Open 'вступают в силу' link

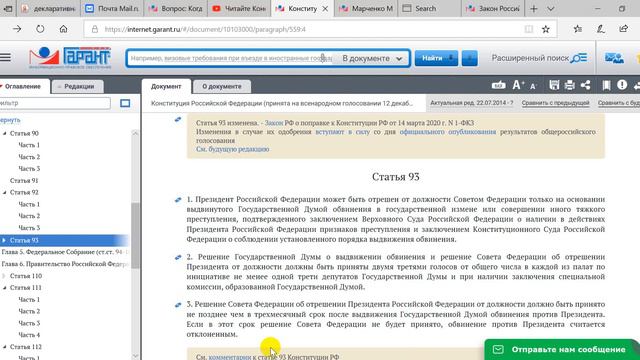pyautogui.click(x=342, y=132)
